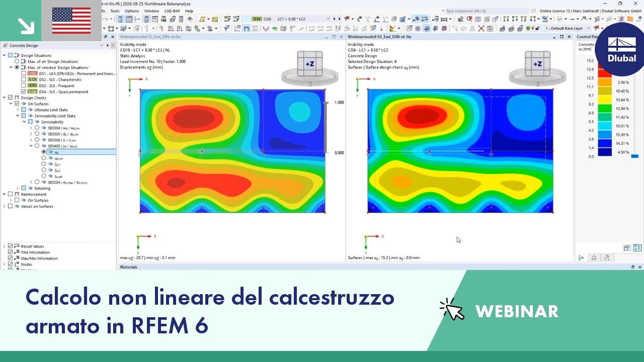Click the S Fr badge in load combination selector
This screenshot has height=362, width=644.
(x=257, y=19)
